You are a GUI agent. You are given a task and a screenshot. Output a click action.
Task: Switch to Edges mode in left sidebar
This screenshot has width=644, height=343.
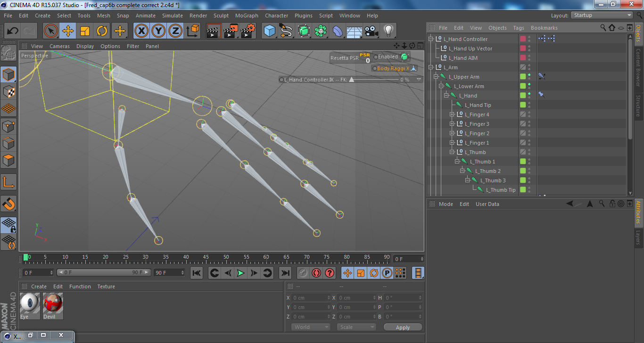pos(8,143)
